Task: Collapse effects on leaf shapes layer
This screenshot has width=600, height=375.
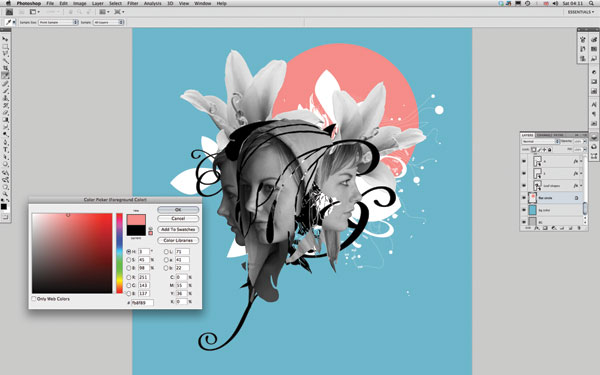Action: click(581, 186)
